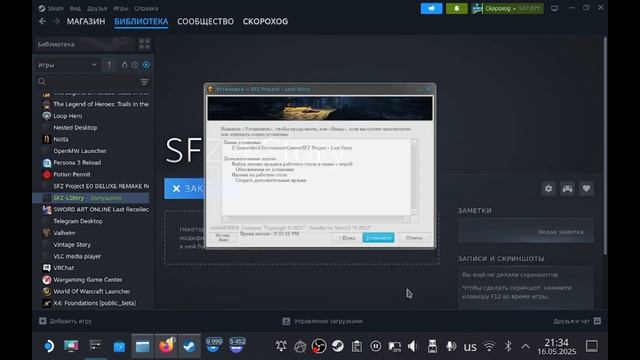Toggle the ready-to-play filter icon
The height and width of the screenshot is (360, 640).
(146, 65)
